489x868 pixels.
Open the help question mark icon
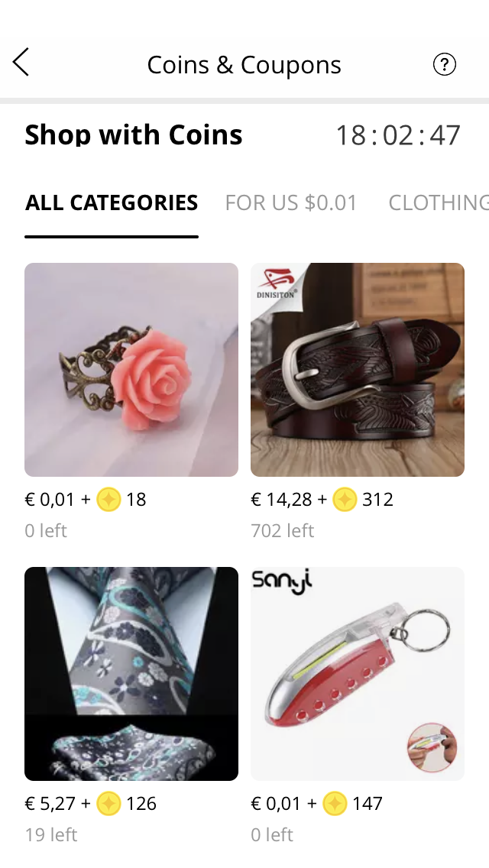coord(444,64)
